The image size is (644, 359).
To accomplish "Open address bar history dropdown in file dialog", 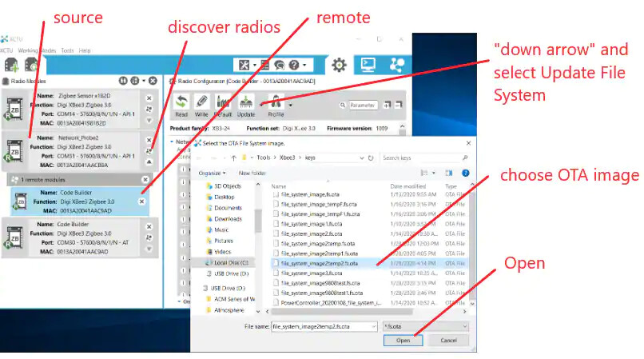I will pyautogui.click(x=361, y=158).
